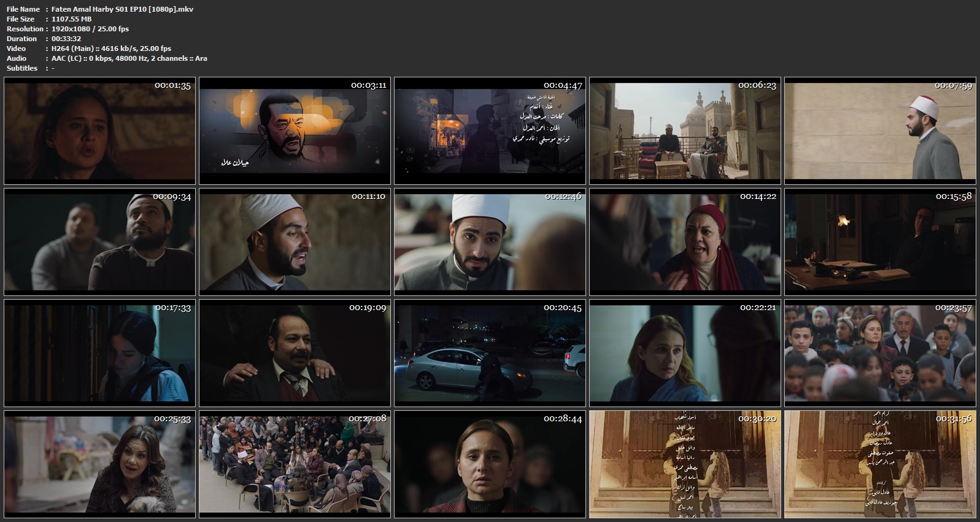Select the dark desk scene at 00:15:58
This screenshot has width=980, height=522.
point(880,242)
